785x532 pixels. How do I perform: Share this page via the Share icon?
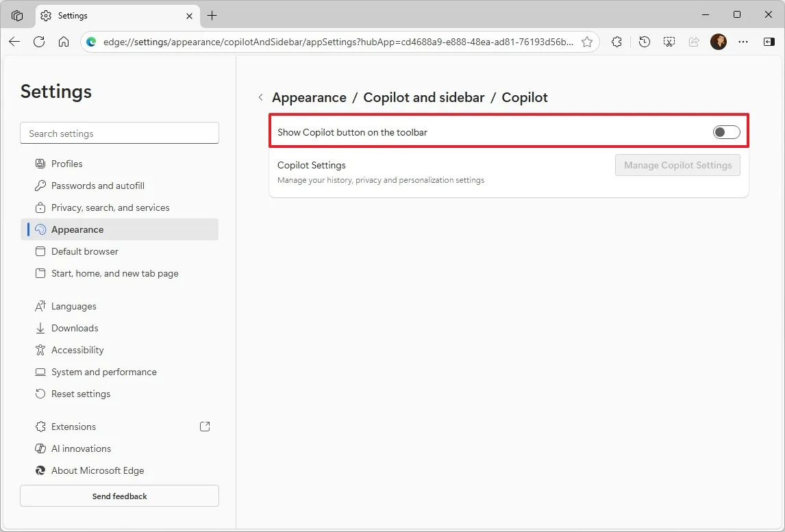click(x=694, y=42)
